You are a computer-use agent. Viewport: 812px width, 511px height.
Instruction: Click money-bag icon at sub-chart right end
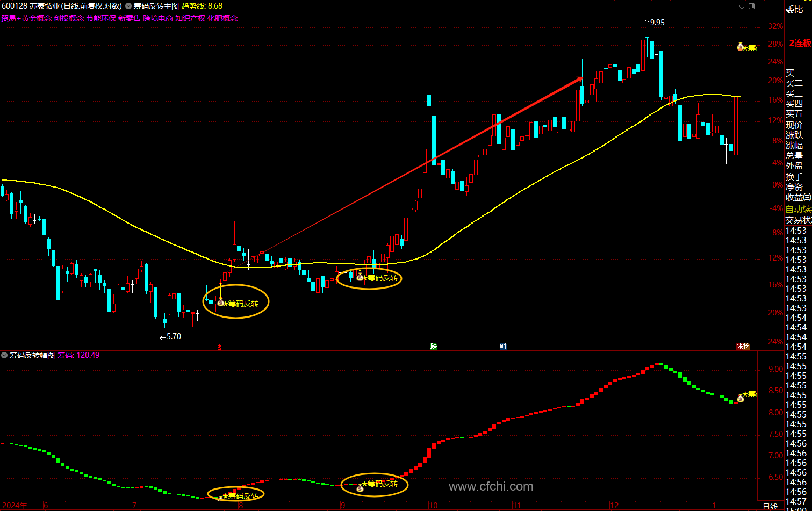point(740,398)
